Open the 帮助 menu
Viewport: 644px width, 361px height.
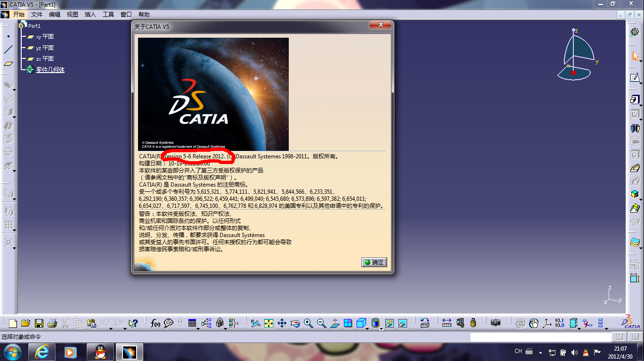144,15
